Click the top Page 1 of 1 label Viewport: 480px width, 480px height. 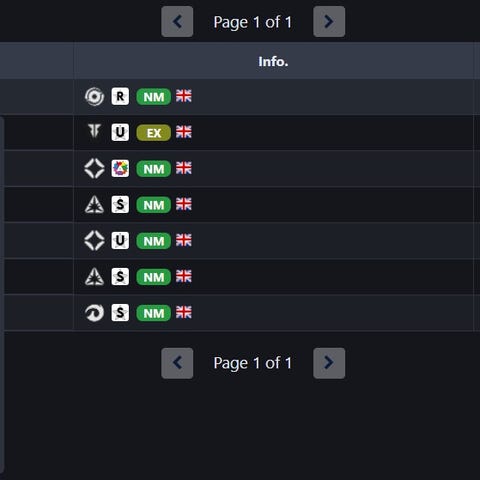[253, 22]
